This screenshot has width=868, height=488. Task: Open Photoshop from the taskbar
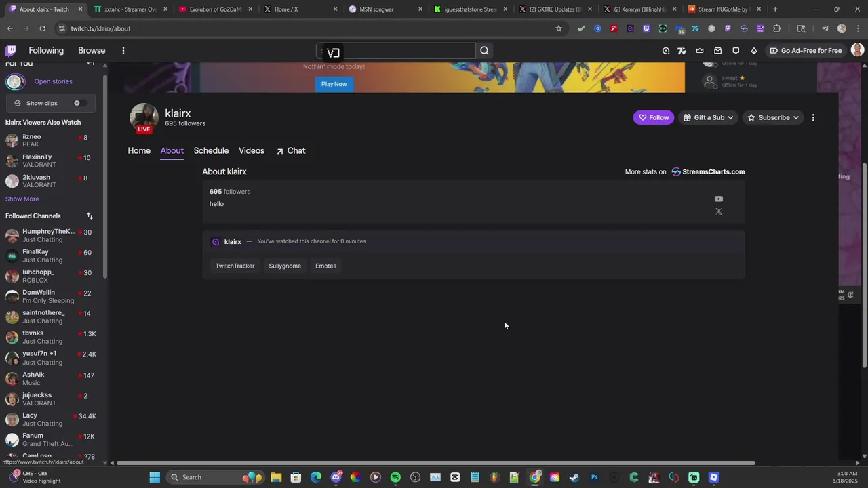click(x=594, y=477)
